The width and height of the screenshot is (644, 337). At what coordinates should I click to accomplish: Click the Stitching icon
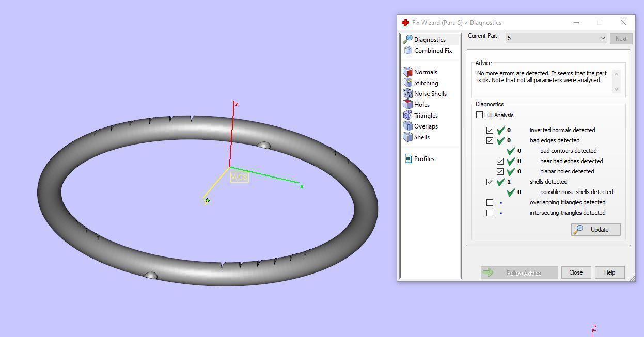coord(408,83)
